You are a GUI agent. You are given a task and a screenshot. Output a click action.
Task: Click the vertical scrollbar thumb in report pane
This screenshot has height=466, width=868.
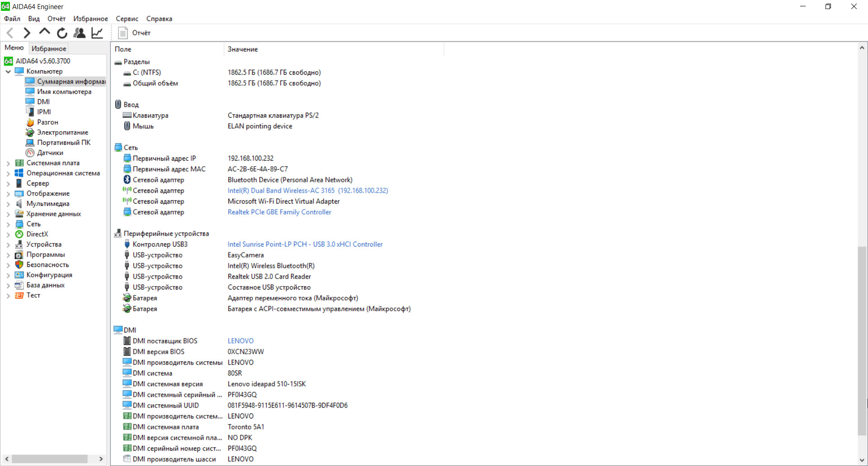coord(862,341)
